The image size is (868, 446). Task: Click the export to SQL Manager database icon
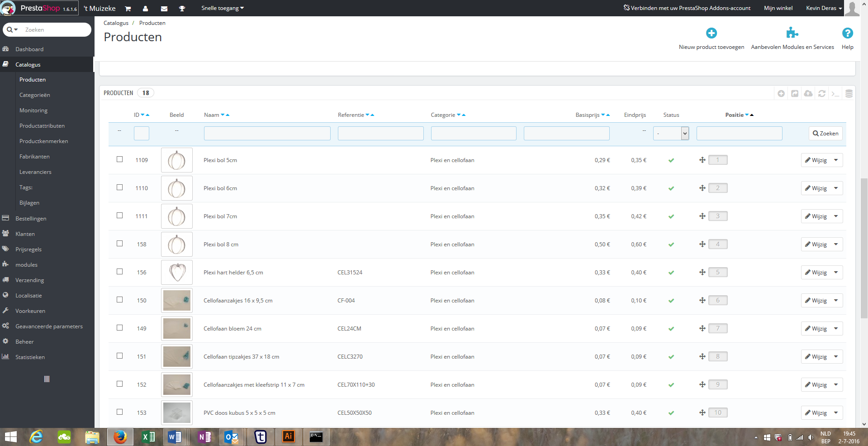pyautogui.click(x=849, y=93)
